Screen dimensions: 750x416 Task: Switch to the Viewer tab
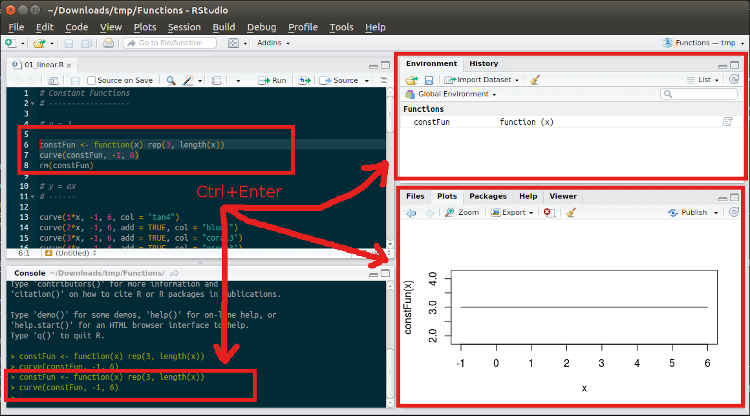(563, 197)
